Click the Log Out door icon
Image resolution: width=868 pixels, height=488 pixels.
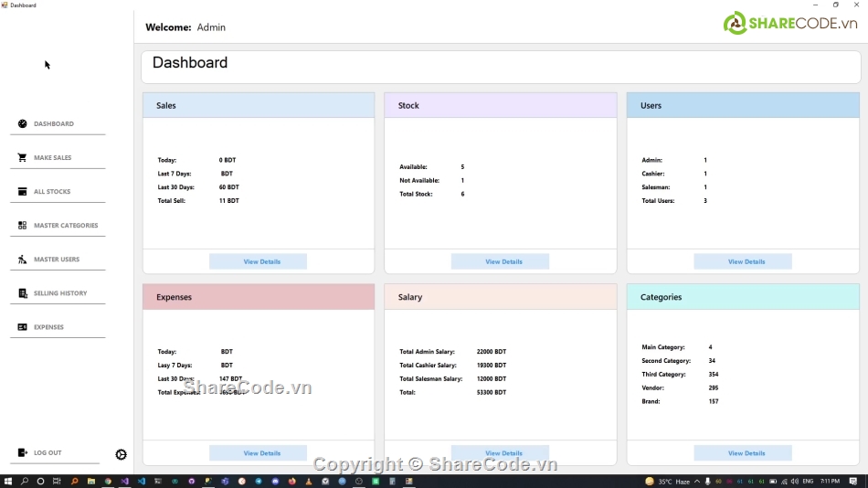[22, 452]
